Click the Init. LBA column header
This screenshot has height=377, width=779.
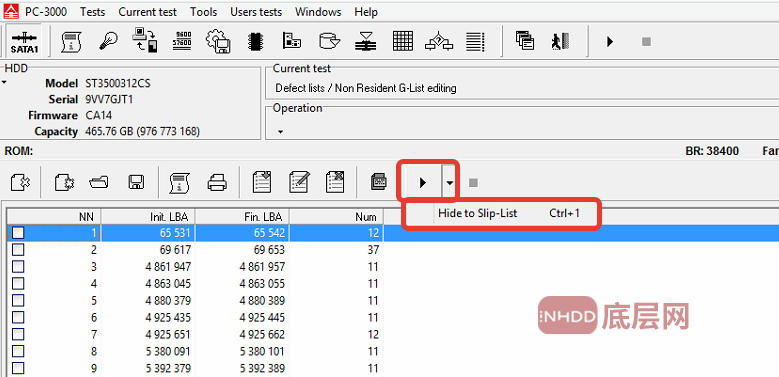(148, 217)
